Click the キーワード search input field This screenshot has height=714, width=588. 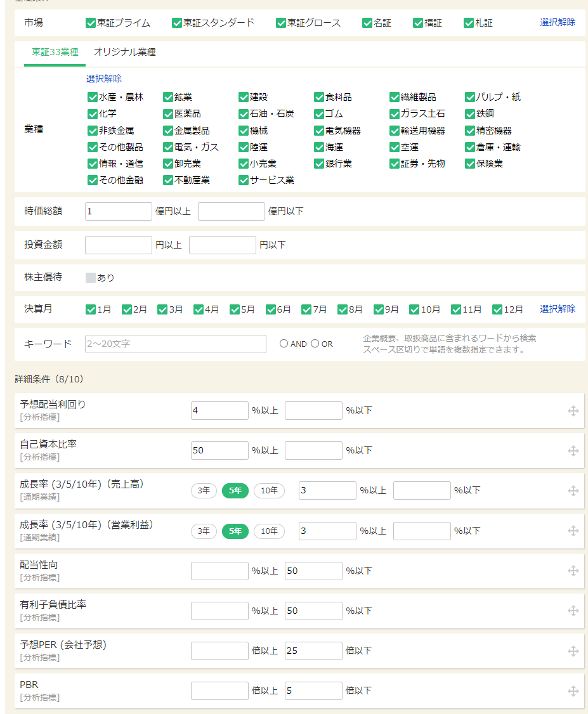pyautogui.click(x=176, y=344)
